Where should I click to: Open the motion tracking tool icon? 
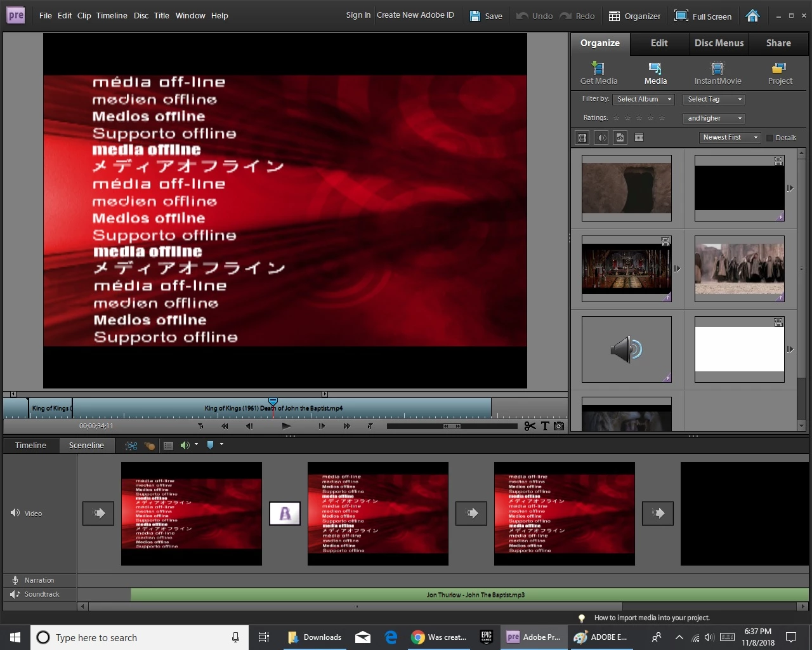tap(150, 446)
